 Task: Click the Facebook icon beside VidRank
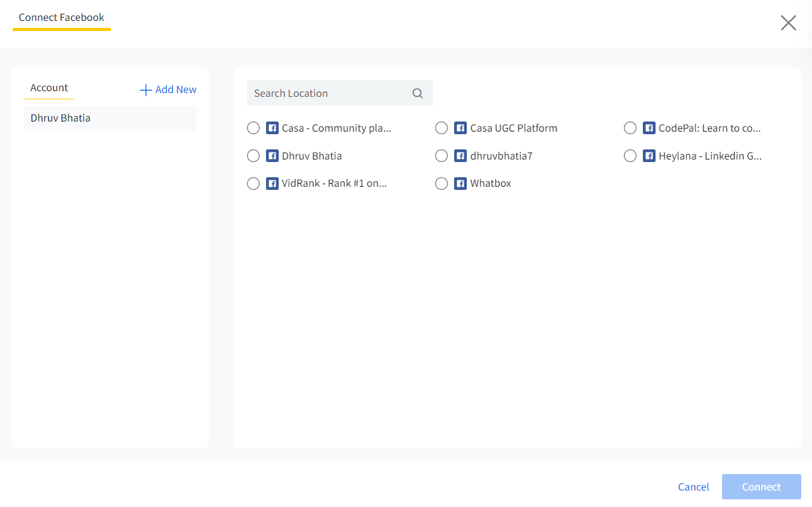click(272, 184)
